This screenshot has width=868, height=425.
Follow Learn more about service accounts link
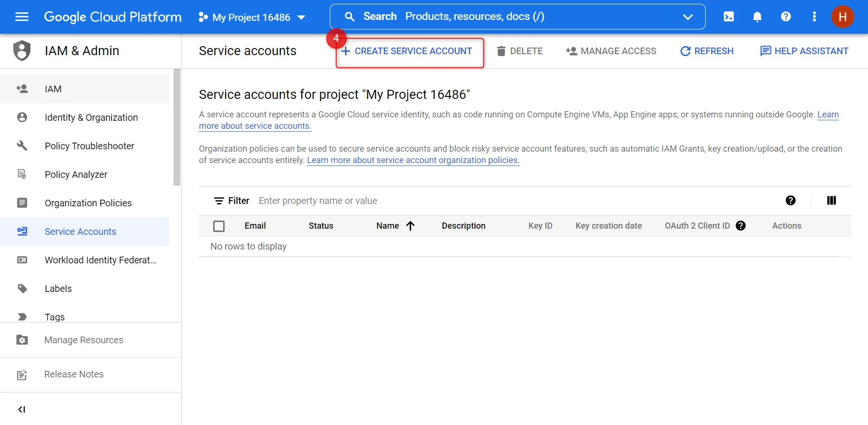click(x=255, y=126)
